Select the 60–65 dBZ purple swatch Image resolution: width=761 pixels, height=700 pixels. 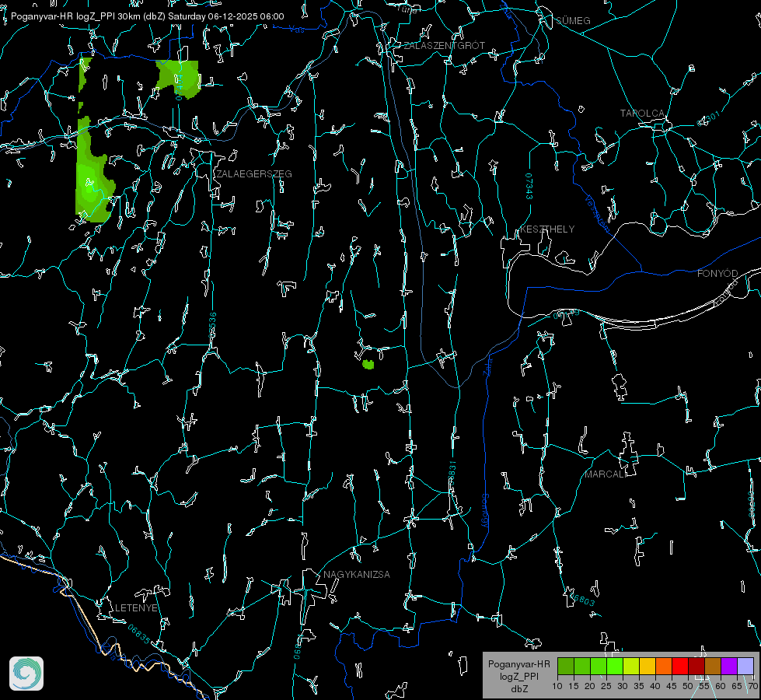pyautogui.click(x=729, y=666)
